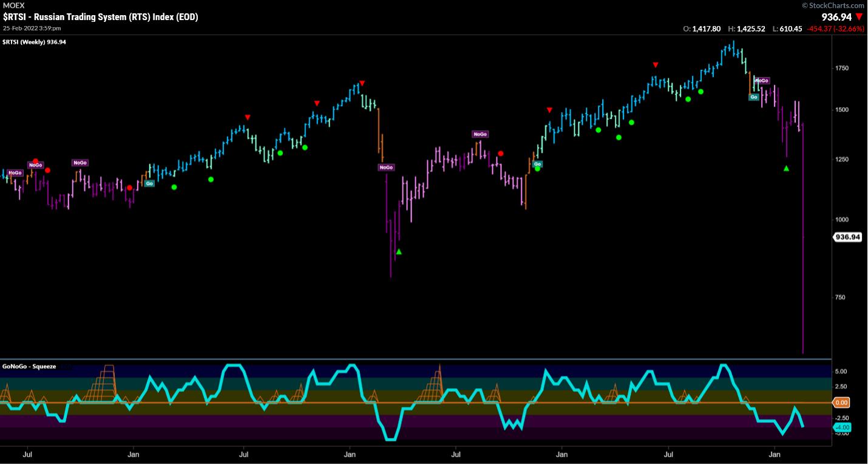This screenshot has height=465, width=868.
Task: Click the 25-Feb-2022 date stamp
Action: pyautogui.click(x=35, y=28)
